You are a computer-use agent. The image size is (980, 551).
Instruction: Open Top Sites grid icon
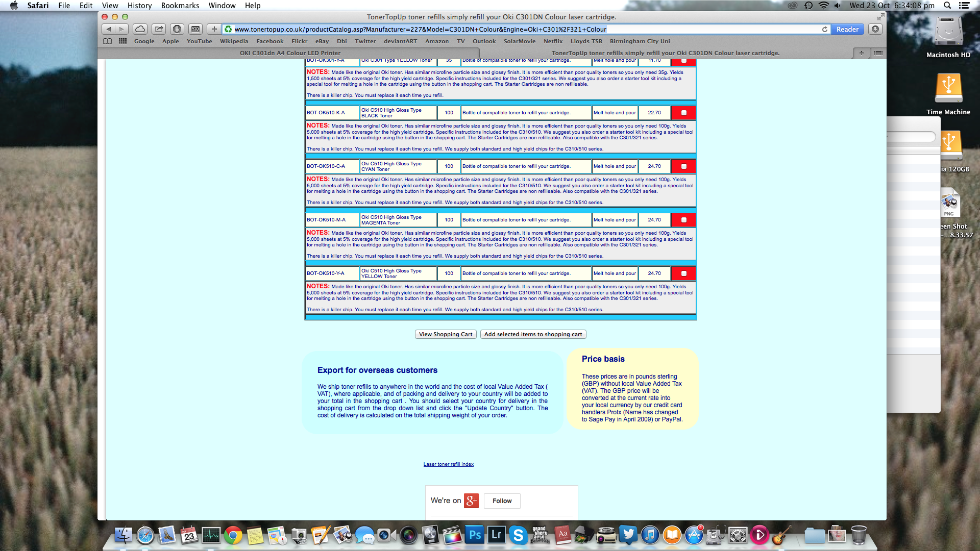click(x=122, y=41)
